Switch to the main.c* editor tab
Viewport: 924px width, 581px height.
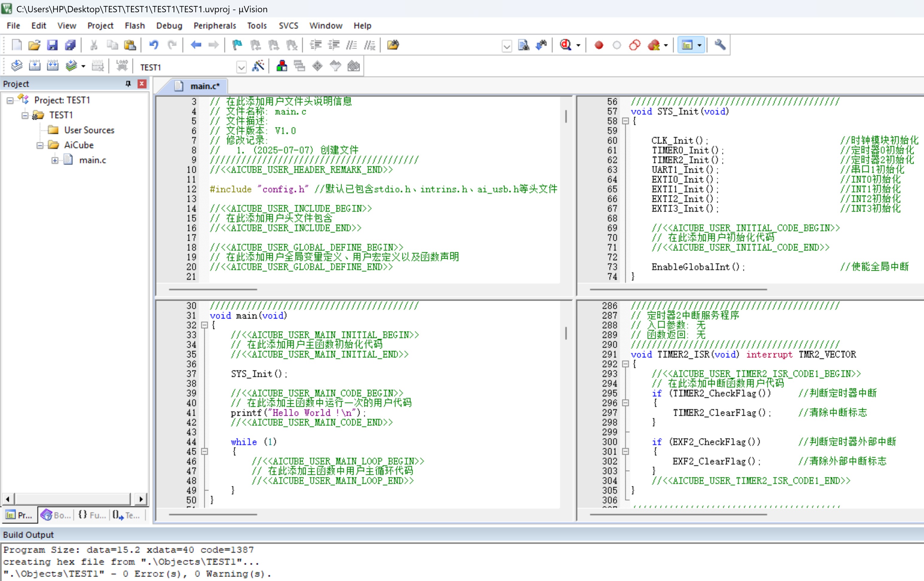click(197, 86)
